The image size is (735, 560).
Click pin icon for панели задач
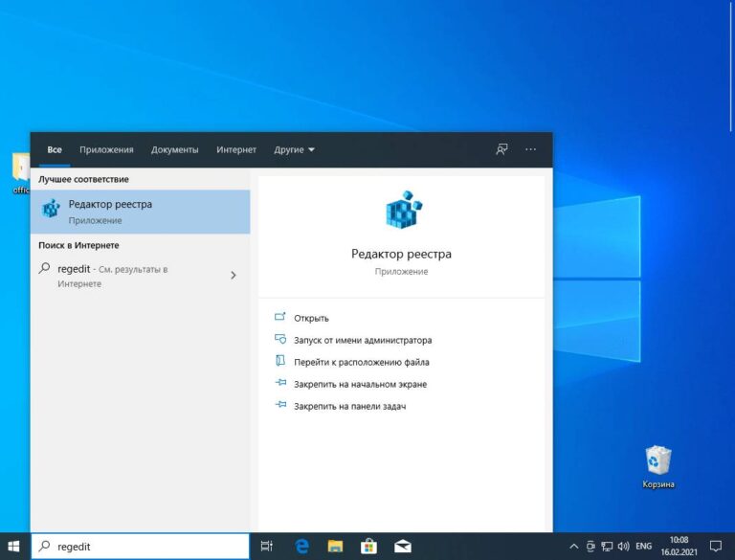280,404
